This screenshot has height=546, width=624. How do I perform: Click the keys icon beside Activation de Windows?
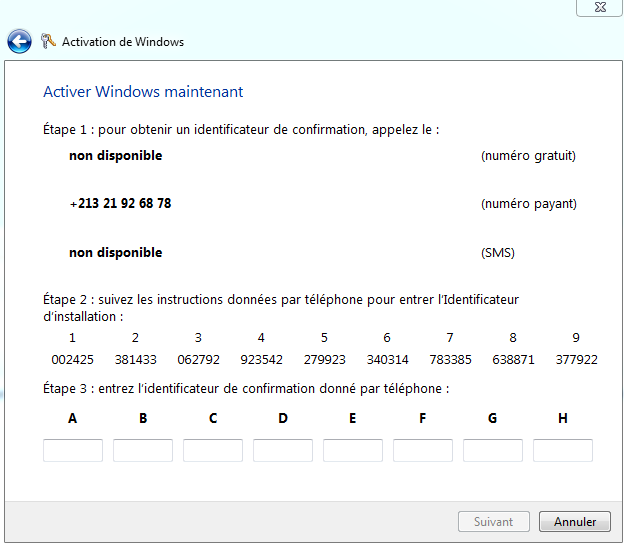click(48, 41)
